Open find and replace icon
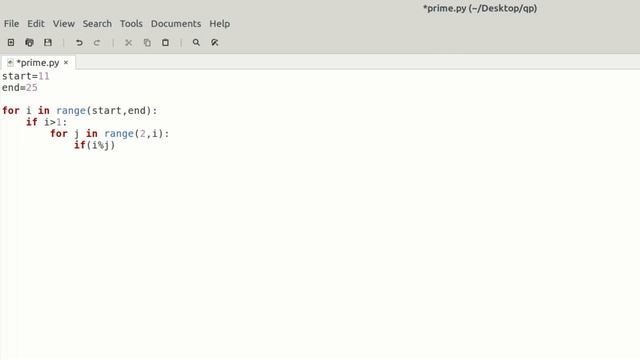Screen dimensions: 640x360 pyautogui.click(x=215, y=42)
